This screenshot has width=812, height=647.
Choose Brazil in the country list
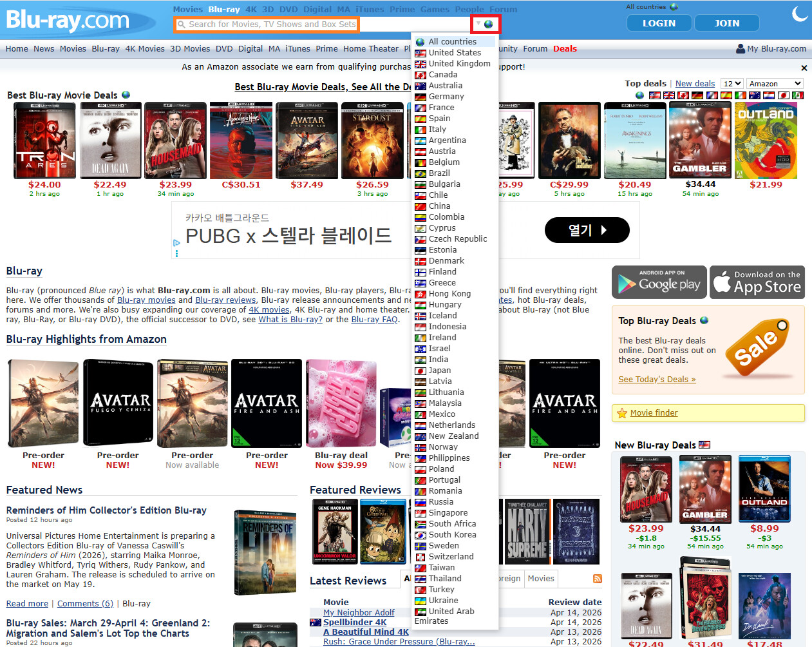455,173
